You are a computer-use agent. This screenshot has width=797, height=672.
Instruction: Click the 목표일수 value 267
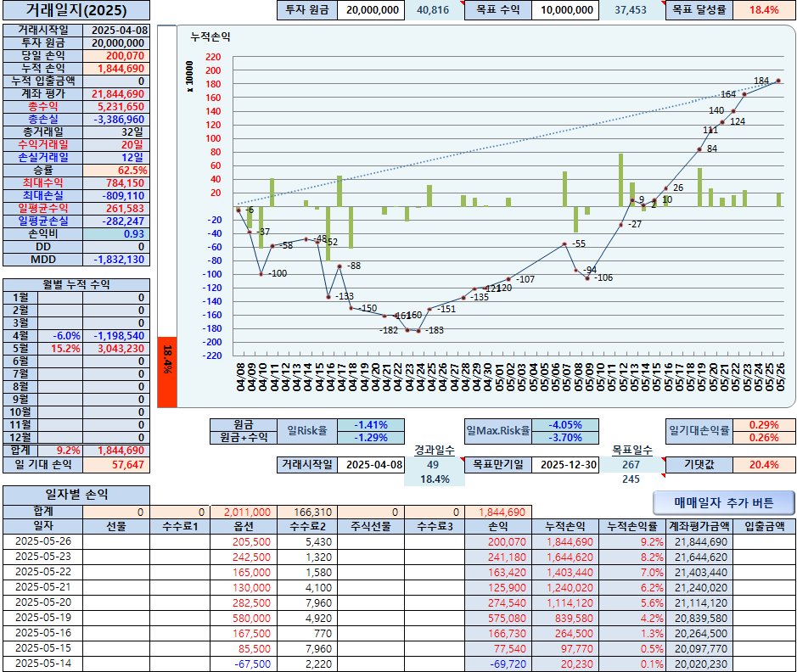click(x=631, y=464)
